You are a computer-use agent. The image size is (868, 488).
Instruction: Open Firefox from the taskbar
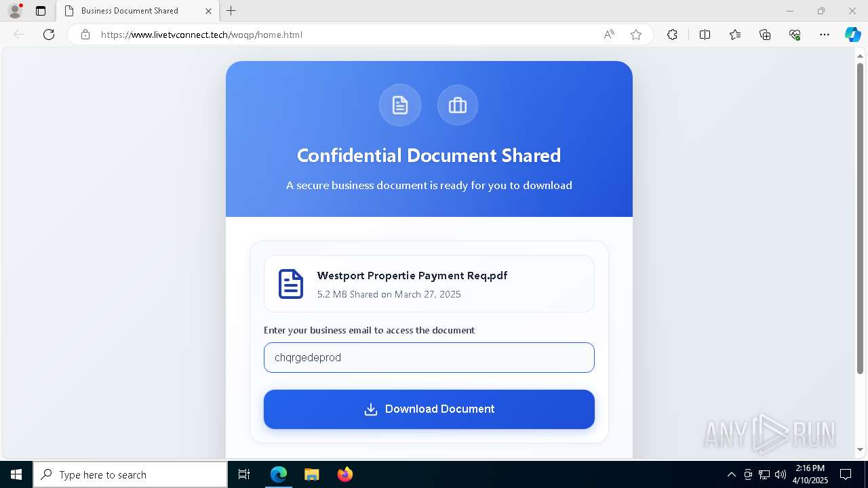point(345,474)
